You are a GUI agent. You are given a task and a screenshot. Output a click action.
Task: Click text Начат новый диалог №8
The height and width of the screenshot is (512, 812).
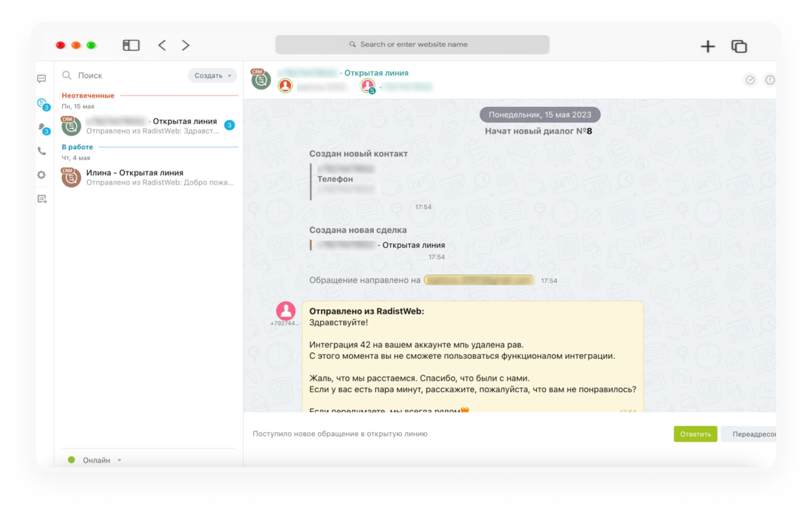click(539, 131)
